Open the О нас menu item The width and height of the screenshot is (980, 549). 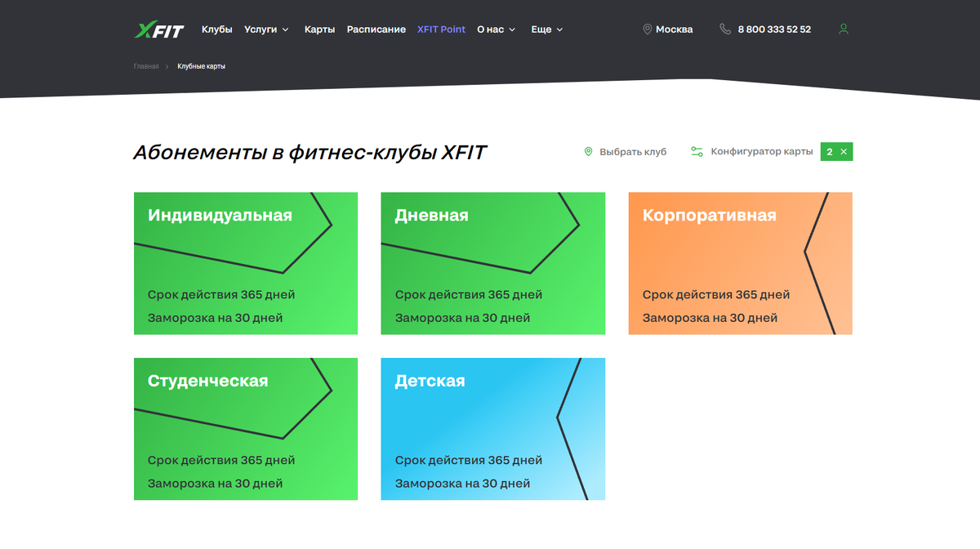[490, 29]
